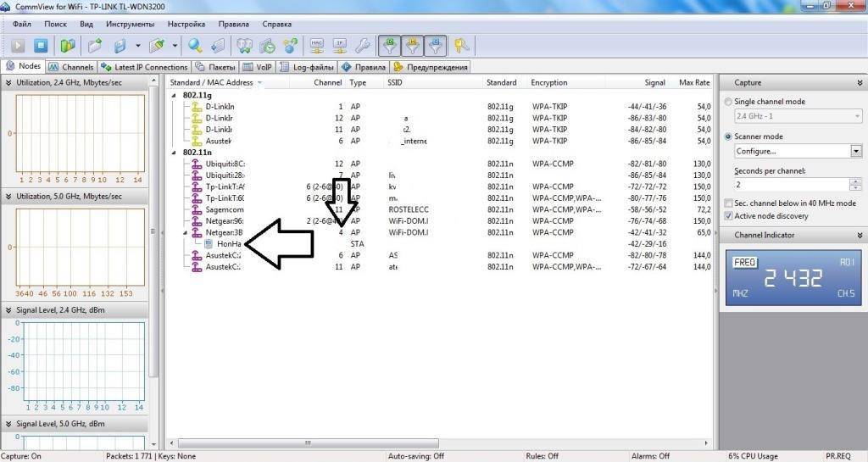This screenshot has height=462, width=868.
Task: Open the Инструменты menu
Action: pos(131,25)
